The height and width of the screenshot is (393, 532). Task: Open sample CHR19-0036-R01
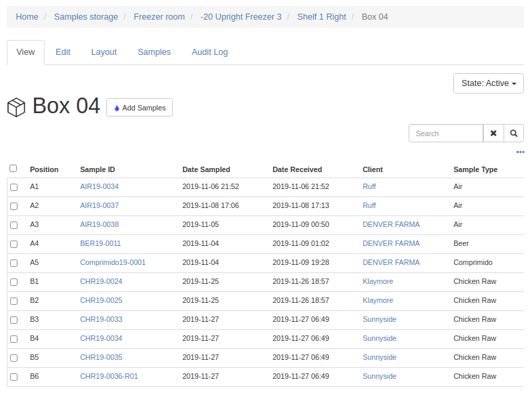pyautogui.click(x=108, y=376)
